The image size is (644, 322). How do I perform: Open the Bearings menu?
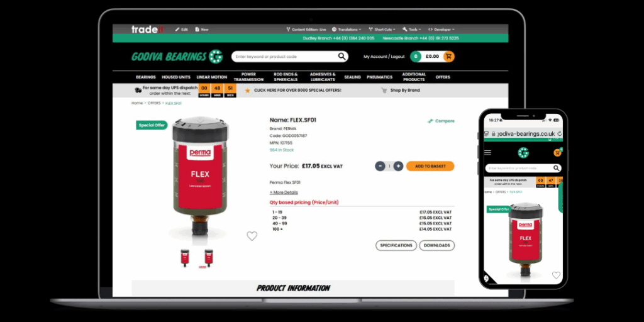pos(146,77)
